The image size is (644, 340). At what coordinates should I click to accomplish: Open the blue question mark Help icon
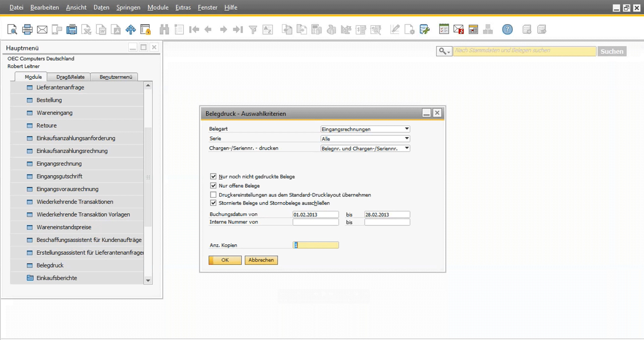507,29
